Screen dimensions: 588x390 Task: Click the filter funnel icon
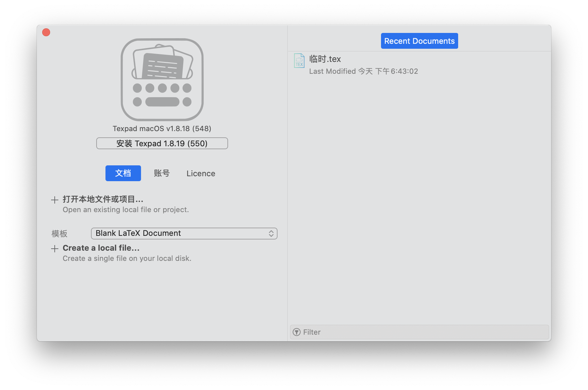pyautogui.click(x=297, y=332)
